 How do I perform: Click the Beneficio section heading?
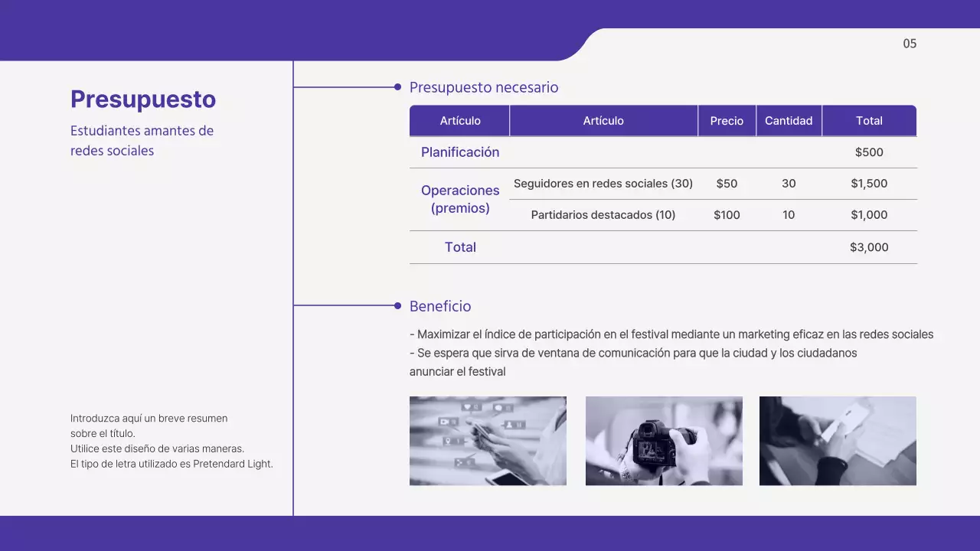440,305
